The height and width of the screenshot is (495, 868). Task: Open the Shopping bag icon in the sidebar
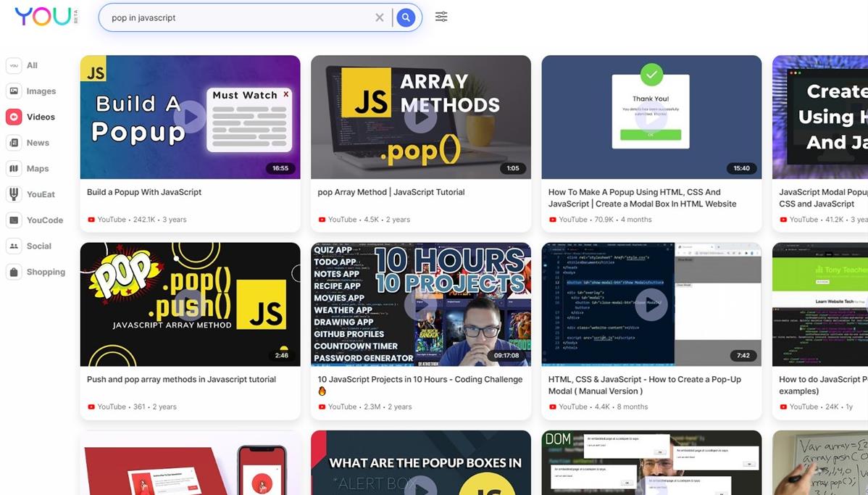[14, 272]
